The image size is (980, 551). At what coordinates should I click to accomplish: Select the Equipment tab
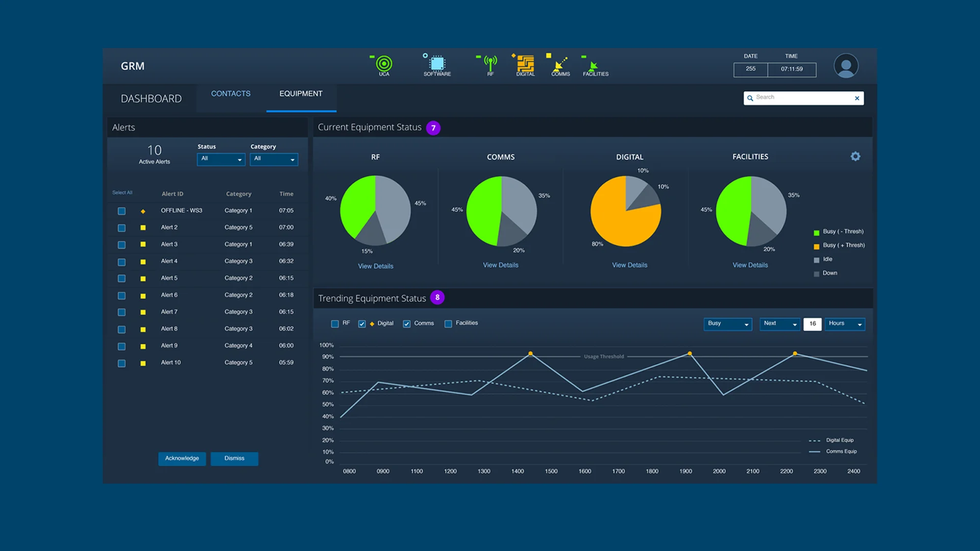click(301, 94)
